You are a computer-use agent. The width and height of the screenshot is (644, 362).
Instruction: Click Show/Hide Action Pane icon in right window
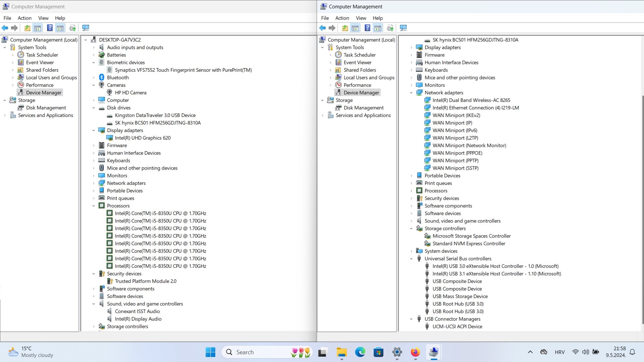click(378, 28)
